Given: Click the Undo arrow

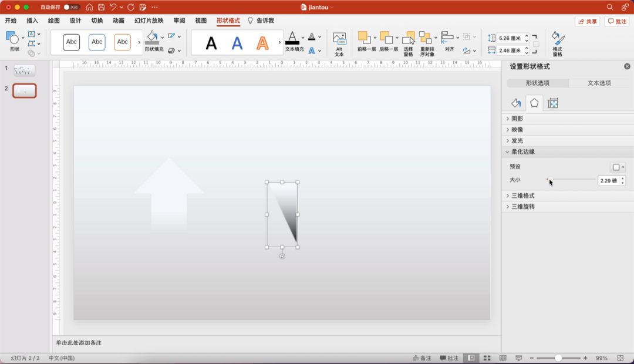Looking at the screenshot, I should pos(113,7).
